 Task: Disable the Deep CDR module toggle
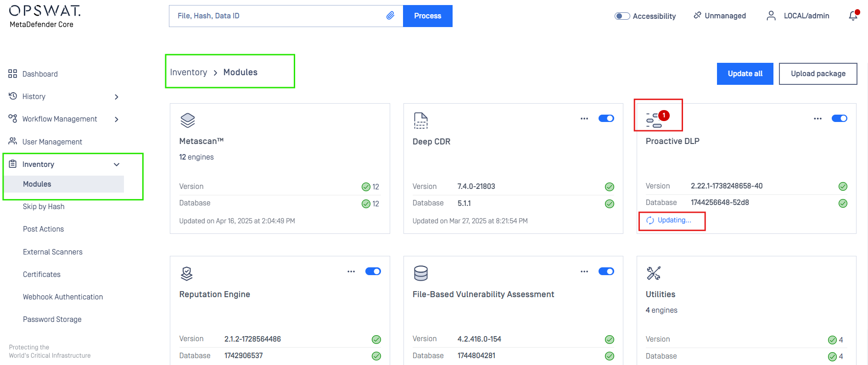[x=606, y=118]
